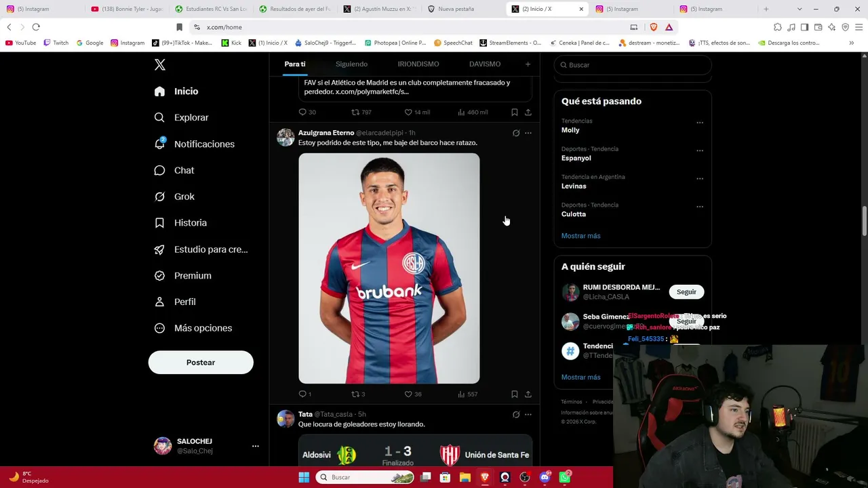Open Brave Shields icon

[x=654, y=27]
